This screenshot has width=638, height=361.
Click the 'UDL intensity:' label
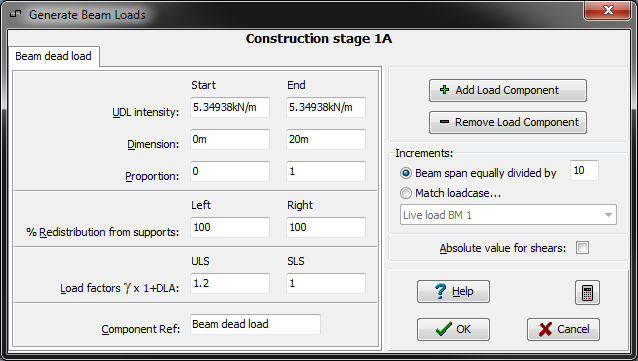pos(146,112)
